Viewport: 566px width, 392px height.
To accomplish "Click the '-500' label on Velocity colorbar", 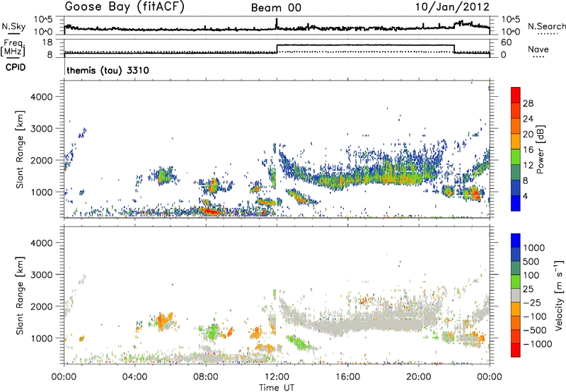I will [x=535, y=330].
